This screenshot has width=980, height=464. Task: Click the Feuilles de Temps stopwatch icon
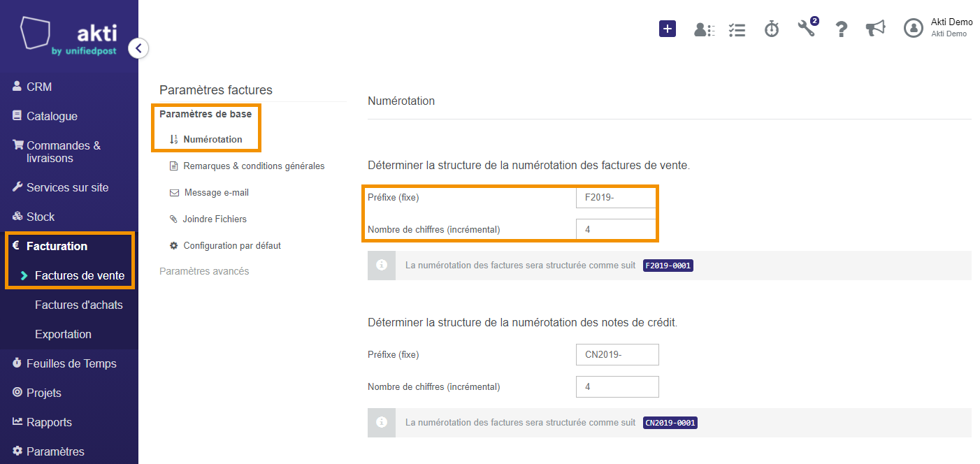[17, 363]
